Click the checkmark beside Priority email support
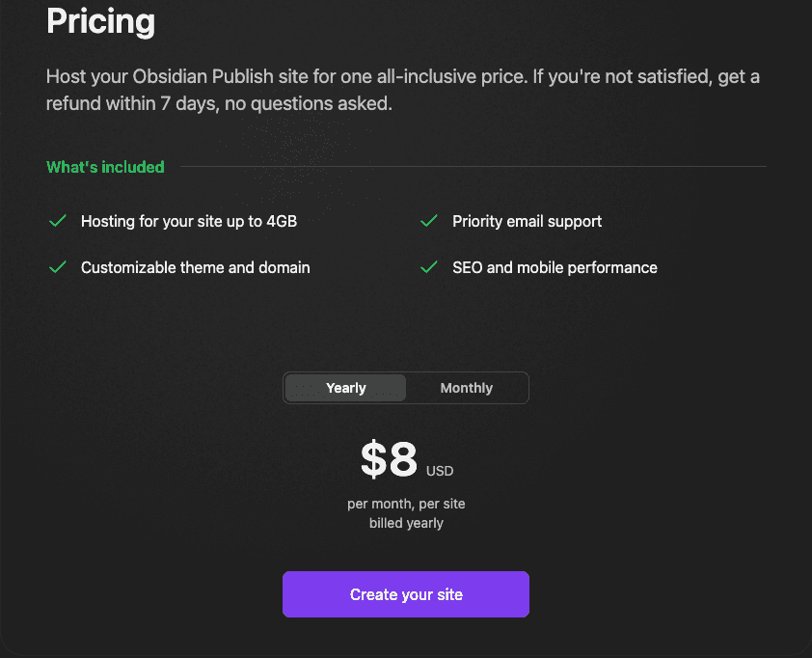 [429, 221]
